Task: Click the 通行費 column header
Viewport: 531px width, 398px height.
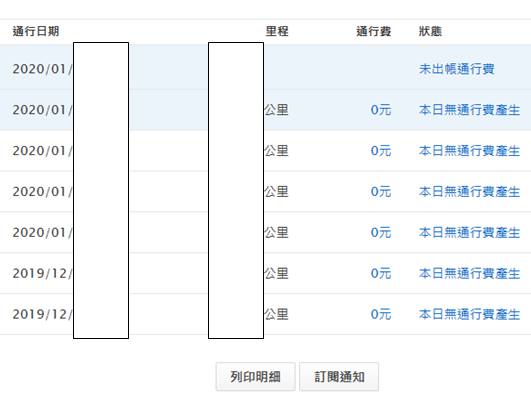Action: (374, 31)
